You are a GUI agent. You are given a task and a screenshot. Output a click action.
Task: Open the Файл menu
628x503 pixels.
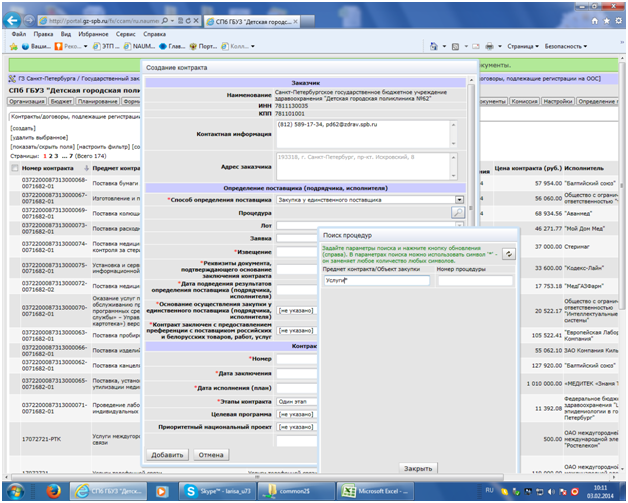point(19,34)
